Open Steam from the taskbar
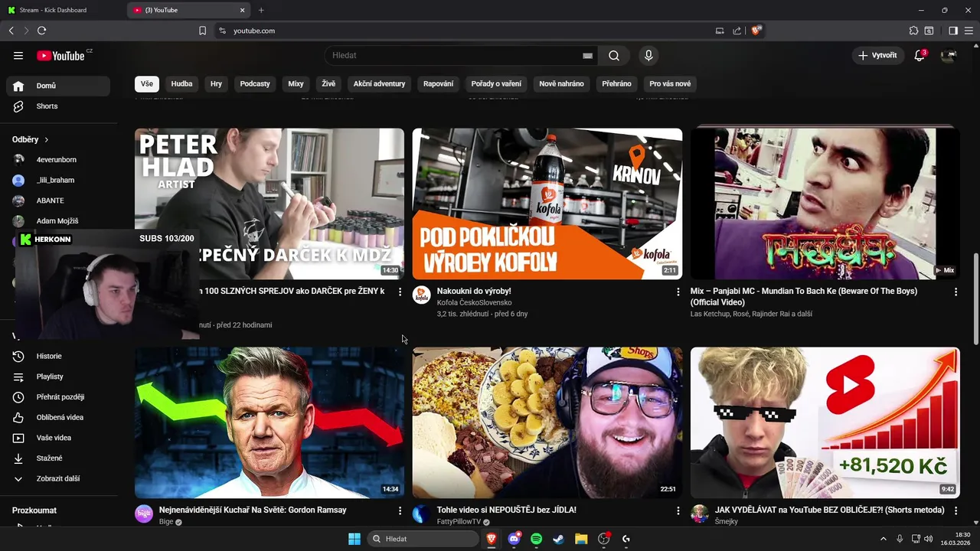The image size is (980, 551). [559, 539]
